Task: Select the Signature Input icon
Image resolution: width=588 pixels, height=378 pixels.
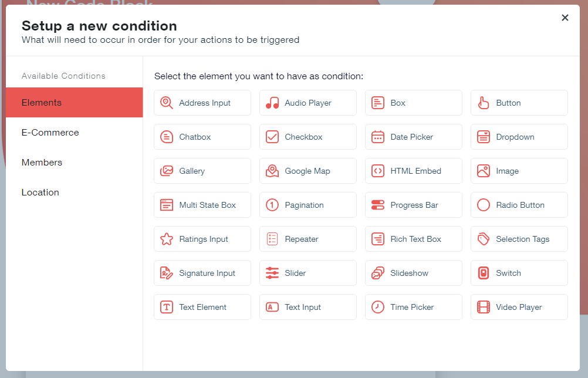Action: (x=167, y=273)
